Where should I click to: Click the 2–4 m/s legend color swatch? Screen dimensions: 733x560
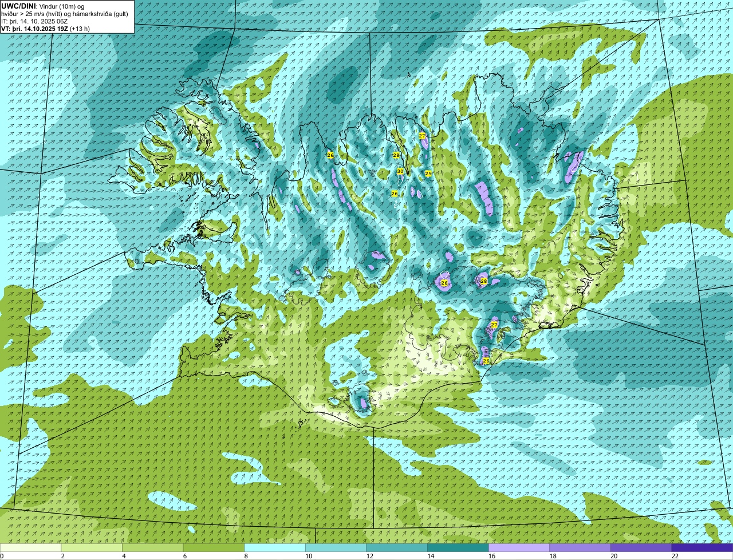(92, 547)
